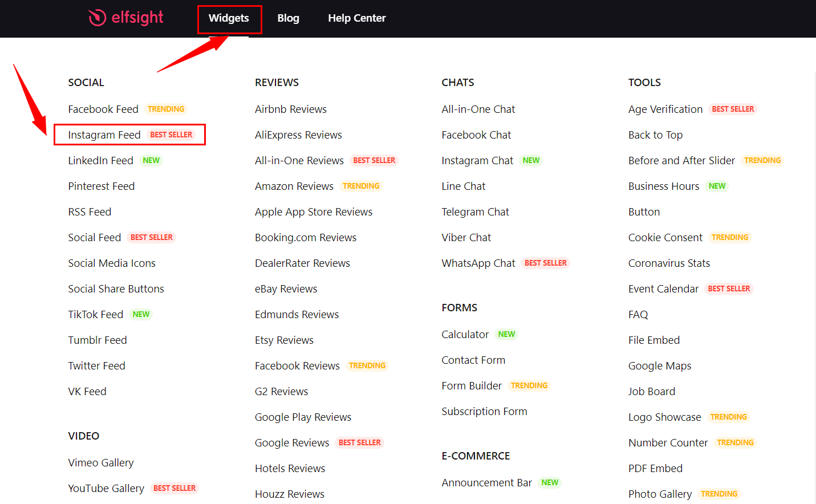Choose AliExpress Reviews widget

pos(298,135)
